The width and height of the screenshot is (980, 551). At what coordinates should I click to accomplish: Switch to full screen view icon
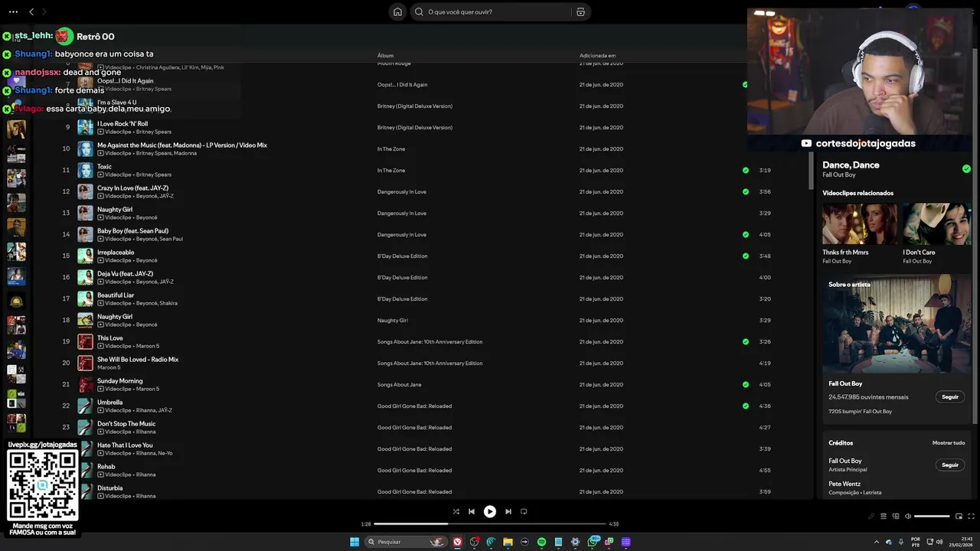971,516
